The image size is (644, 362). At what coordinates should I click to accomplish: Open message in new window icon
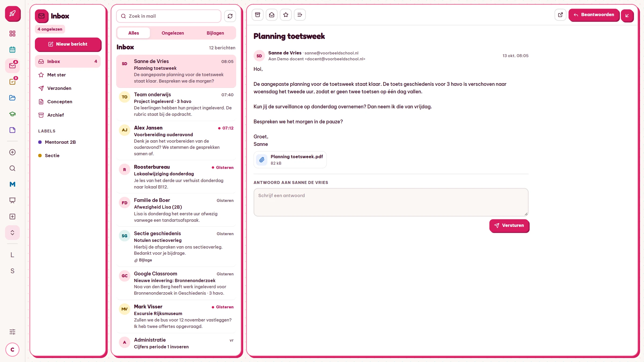(560, 15)
